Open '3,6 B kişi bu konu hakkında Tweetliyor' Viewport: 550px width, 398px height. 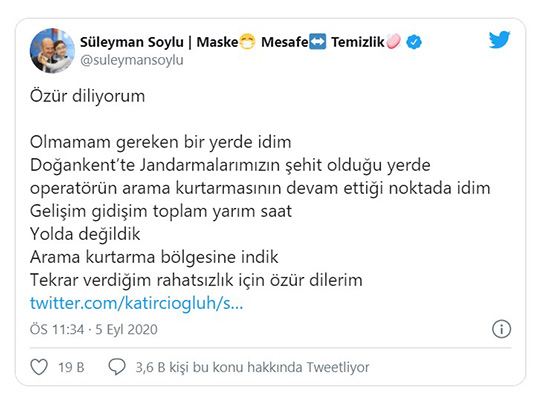click(x=253, y=367)
